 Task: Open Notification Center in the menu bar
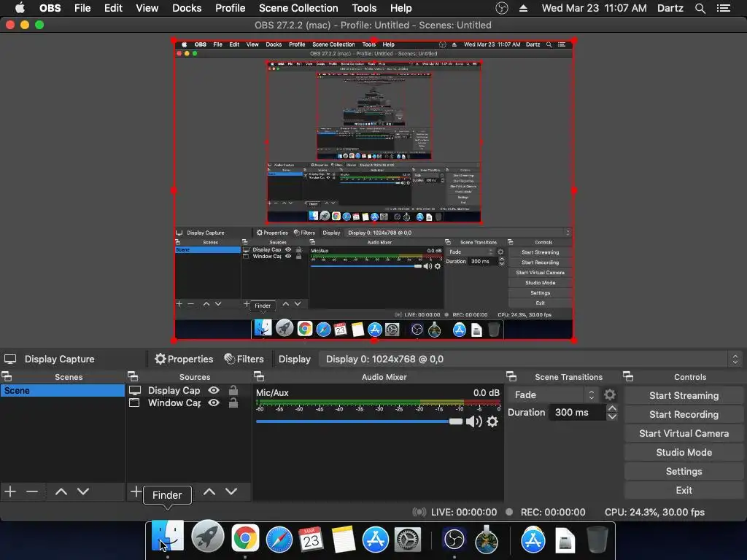pyautogui.click(x=724, y=8)
